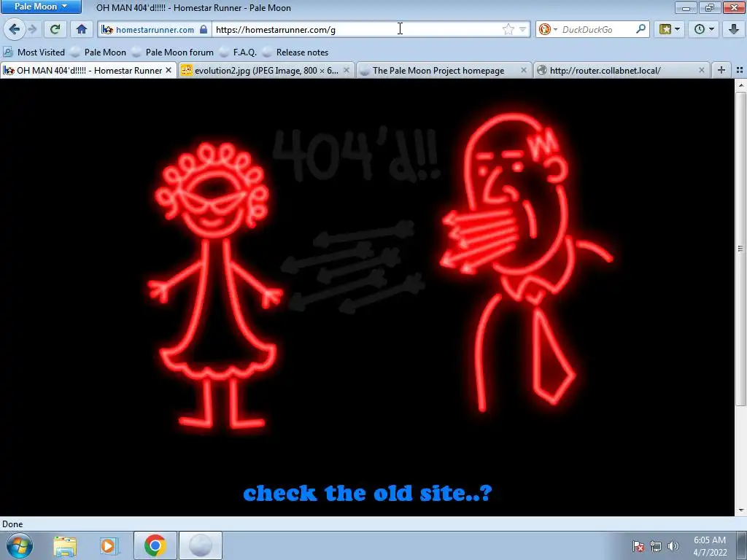Open the bookmarks toolbar menu button

670,29
